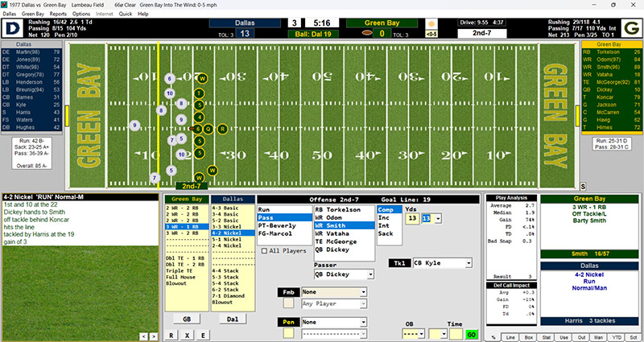Open the Green Bay menu
644x342 pixels.
tap(33, 14)
